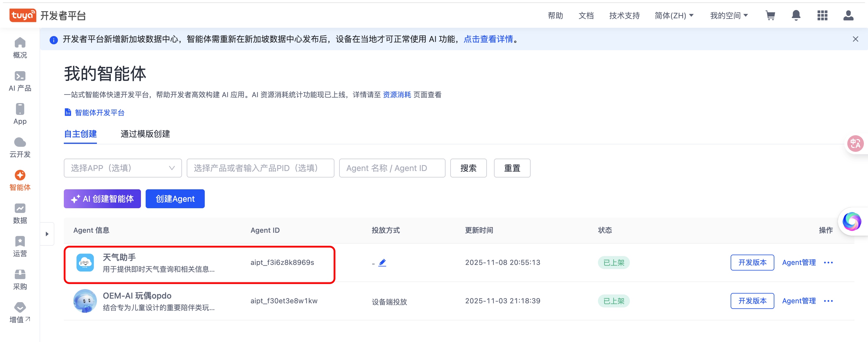Viewport: 868px width, 342px height.
Task: Select the 自主创建 tab
Action: coord(80,134)
